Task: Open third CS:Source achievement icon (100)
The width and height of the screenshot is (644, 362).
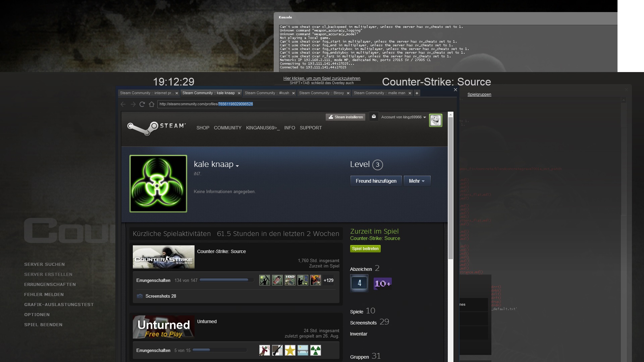Action: pos(290,280)
